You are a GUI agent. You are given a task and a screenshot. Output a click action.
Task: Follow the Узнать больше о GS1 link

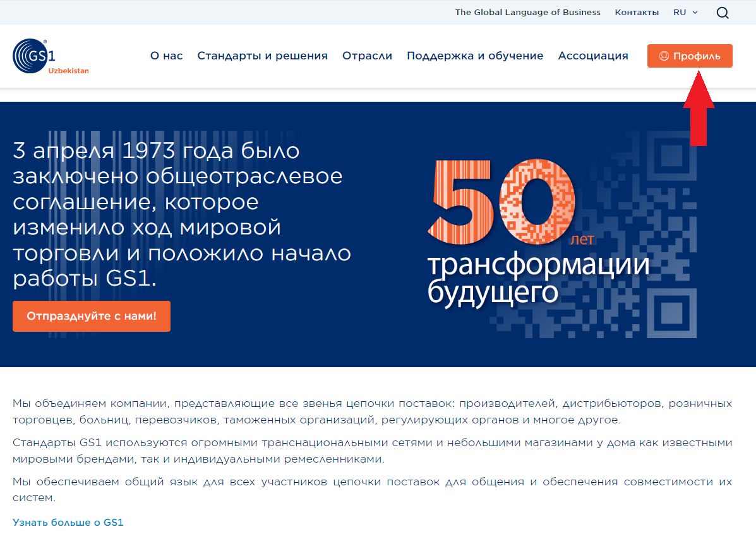tap(68, 523)
